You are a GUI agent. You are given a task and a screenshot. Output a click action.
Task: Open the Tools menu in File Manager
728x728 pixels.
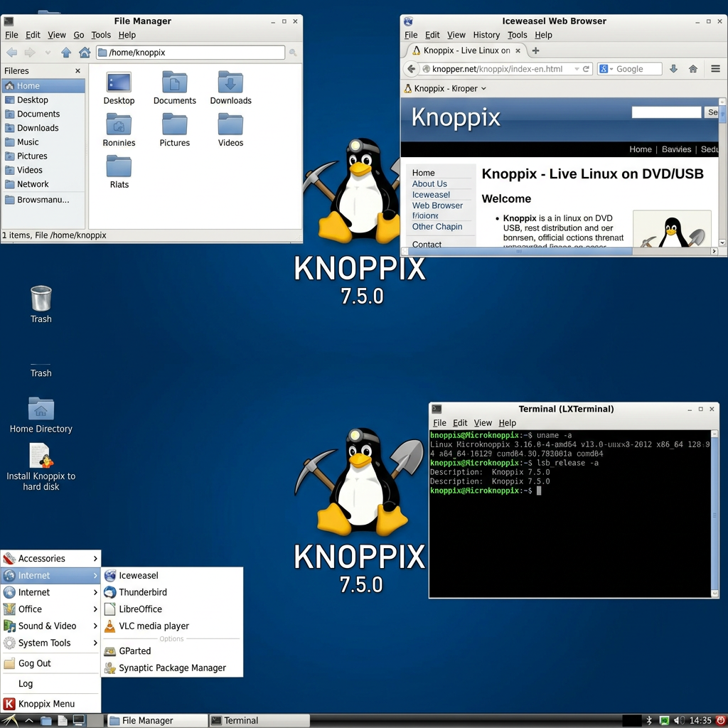(x=101, y=35)
